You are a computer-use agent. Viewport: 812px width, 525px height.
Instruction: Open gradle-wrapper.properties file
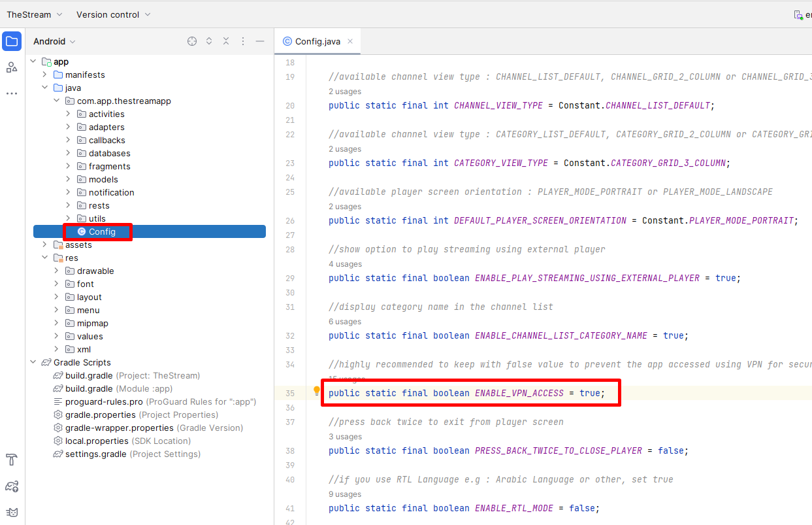(x=150, y=428)
